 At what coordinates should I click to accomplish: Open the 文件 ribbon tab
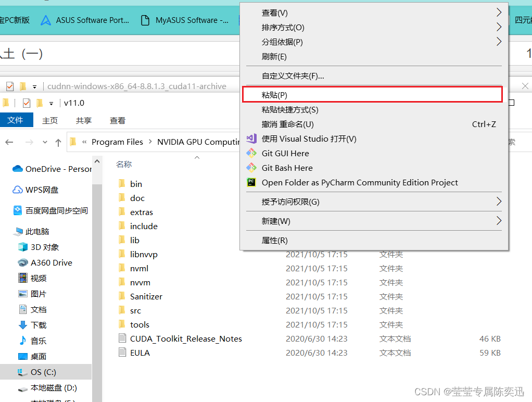(x=15, y=120)
